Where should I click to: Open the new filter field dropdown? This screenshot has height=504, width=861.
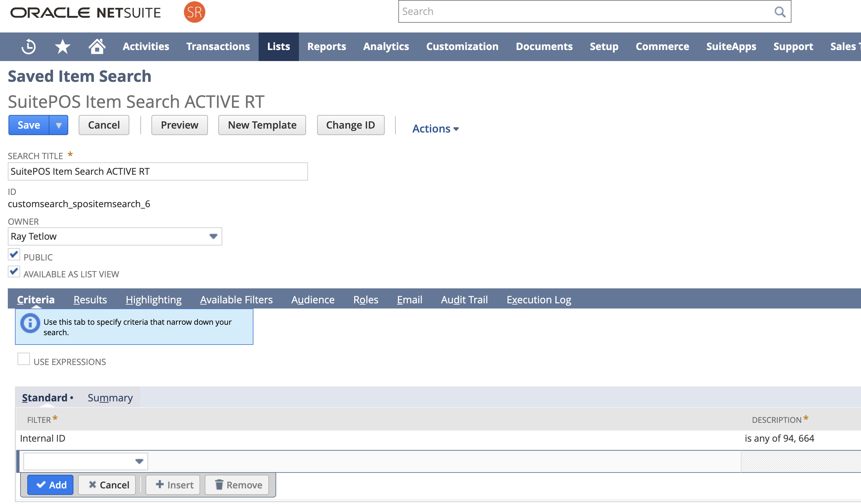pyautogui.click(x=139, y=461)
